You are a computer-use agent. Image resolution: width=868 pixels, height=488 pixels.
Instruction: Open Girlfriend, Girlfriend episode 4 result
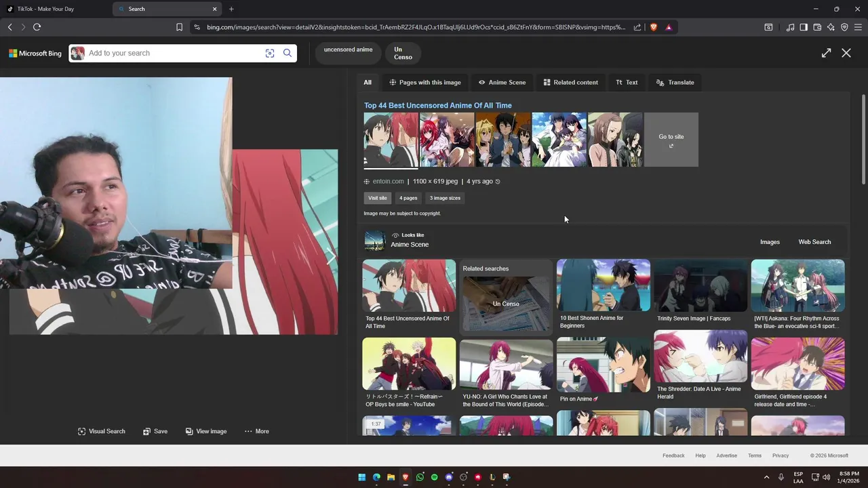click(797, 364)
